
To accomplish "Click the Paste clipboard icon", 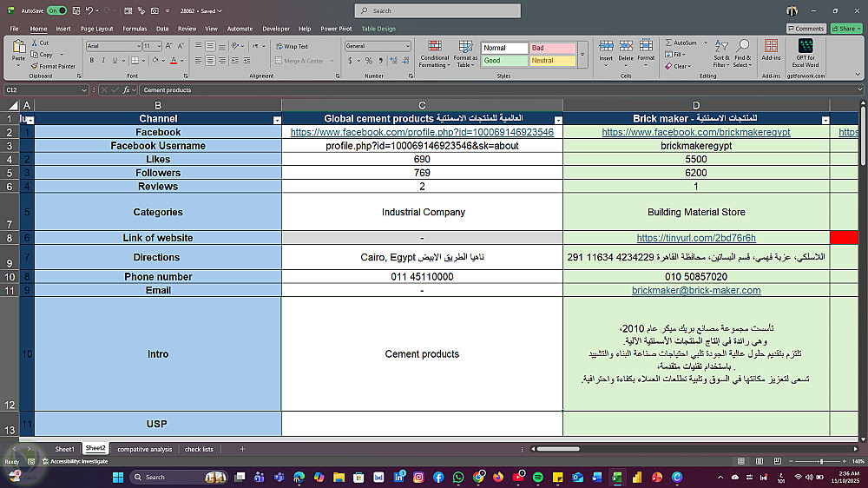I will (x=18, y=47).
